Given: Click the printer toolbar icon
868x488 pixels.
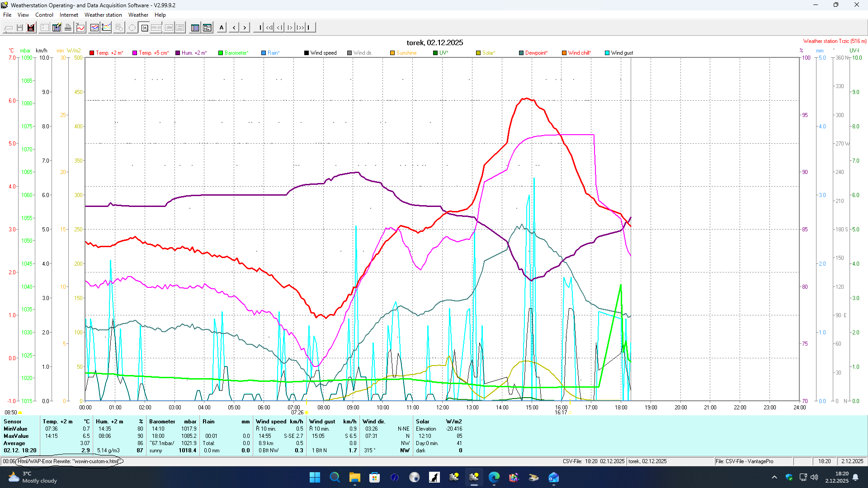Looking at the screenshot, I should (x=68, y=28).
